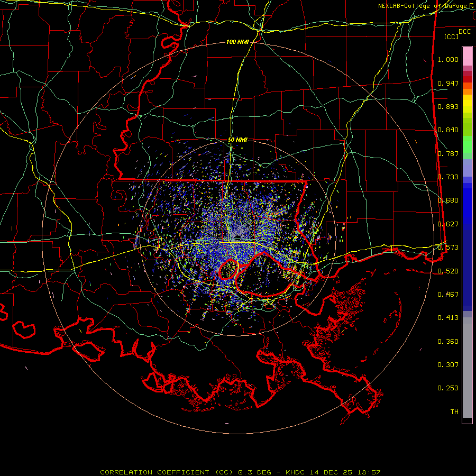Image resolution: width=476 pixels, height=476 pixels.
Task: Click the 0.733 legend value
Action: point(448,177)
